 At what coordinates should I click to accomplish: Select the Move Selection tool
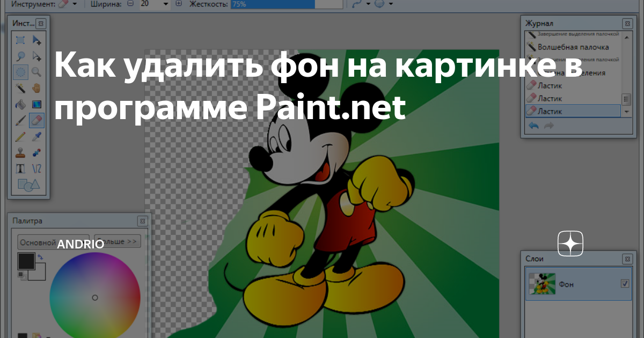click(36, 56)
